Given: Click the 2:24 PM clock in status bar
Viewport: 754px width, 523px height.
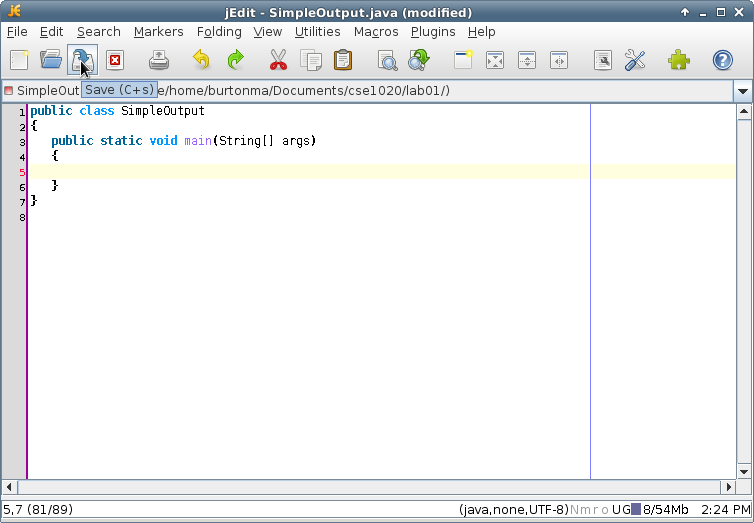Looking at the screenshot, I should pyautogui.click(x=726, y=510).
